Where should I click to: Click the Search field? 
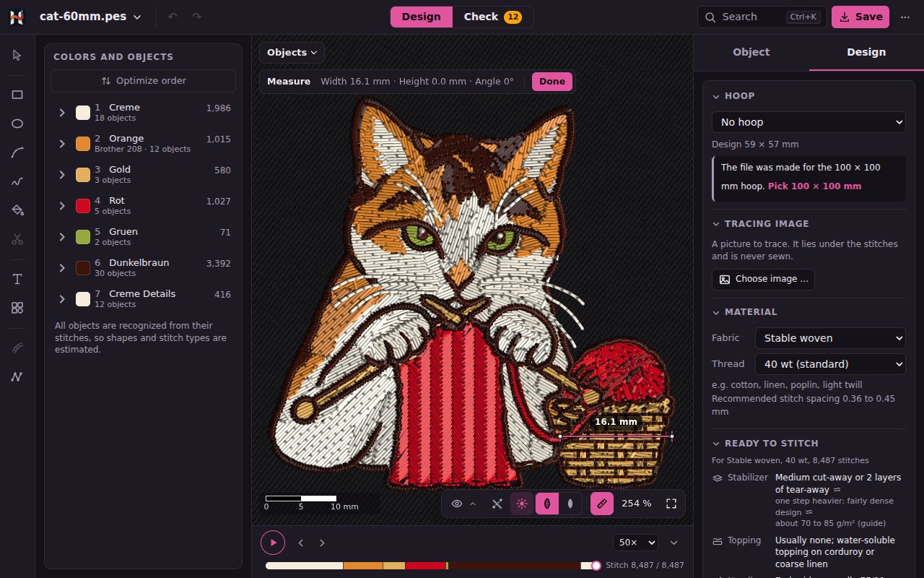point(762,17)
